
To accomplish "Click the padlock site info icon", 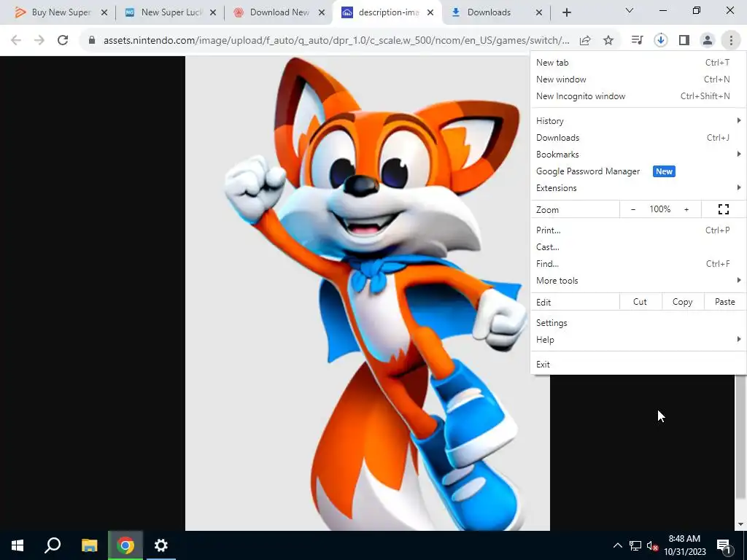I will (92, 41).
